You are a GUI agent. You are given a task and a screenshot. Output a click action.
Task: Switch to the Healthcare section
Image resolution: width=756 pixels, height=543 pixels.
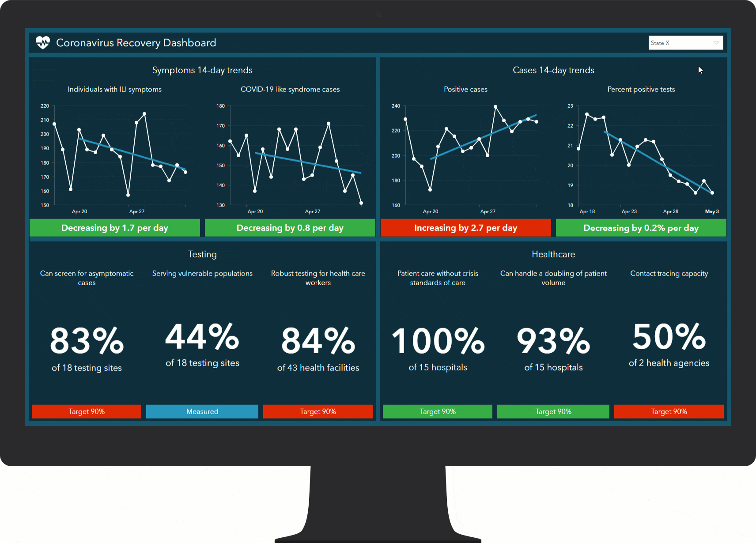(x=553, y=254)
